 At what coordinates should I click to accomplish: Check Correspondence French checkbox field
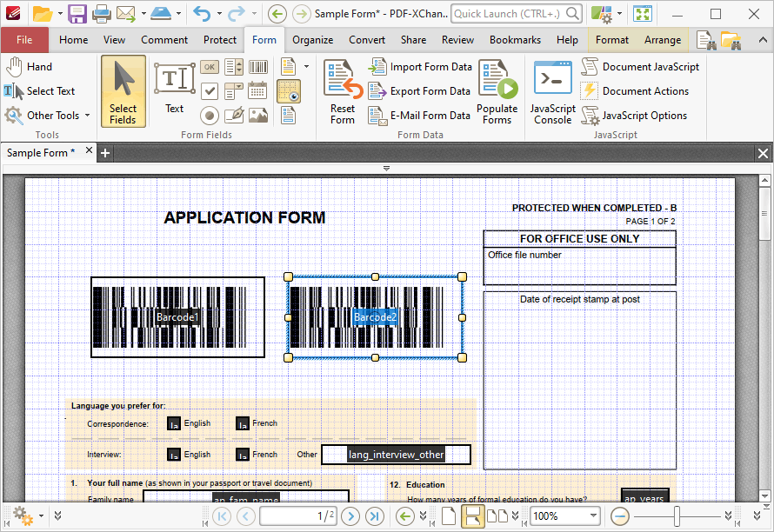click(243, 424)
